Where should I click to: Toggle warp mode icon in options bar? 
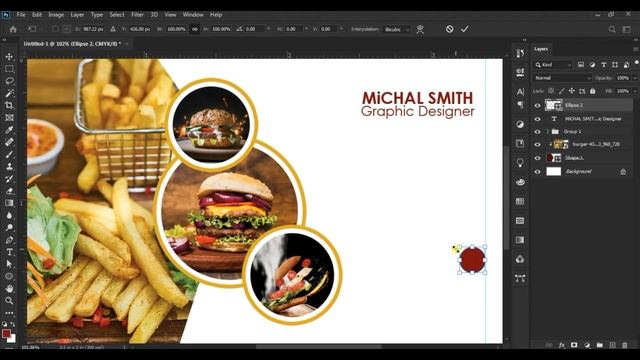(420, 29)
